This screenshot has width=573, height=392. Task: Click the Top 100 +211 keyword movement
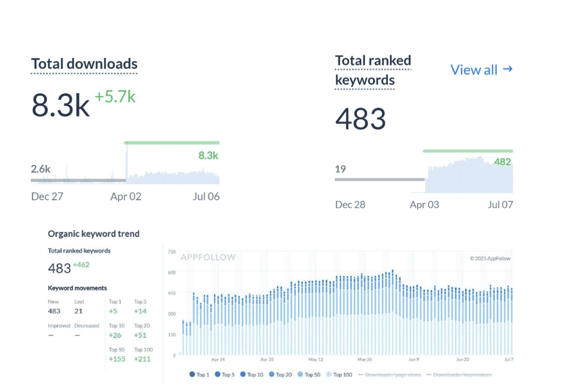[142, 359]
